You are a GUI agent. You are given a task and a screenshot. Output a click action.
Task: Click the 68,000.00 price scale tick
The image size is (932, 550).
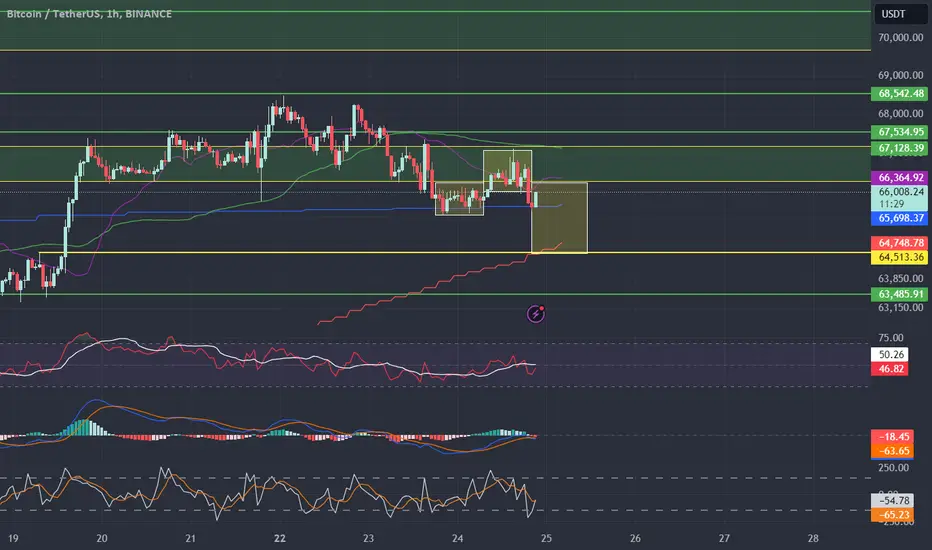pyautogui.click(x=900, y=114)
